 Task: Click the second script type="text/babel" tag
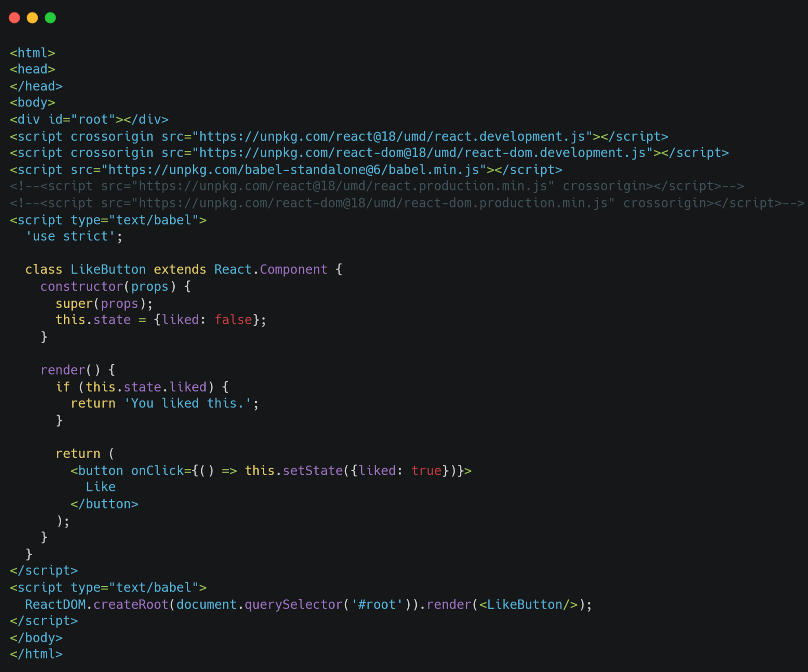(x=108, y=588)
